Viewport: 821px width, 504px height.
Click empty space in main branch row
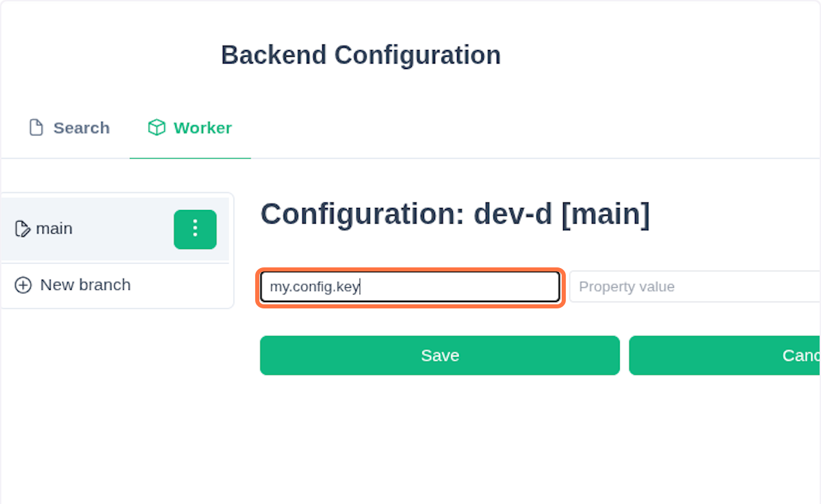pos(123,229)
